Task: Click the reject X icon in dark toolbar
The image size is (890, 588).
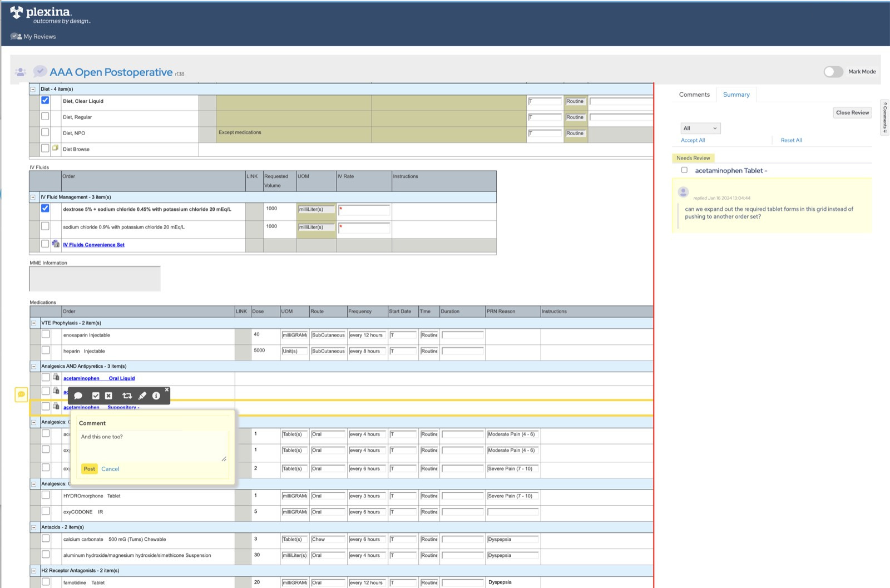Action: pos(108,396)
